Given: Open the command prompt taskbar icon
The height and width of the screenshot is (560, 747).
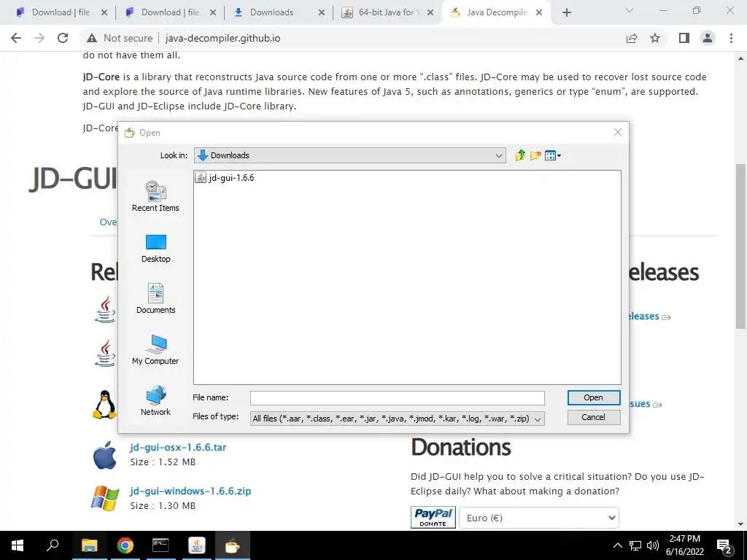Looking at the screenshot, I should coord(160,545).
